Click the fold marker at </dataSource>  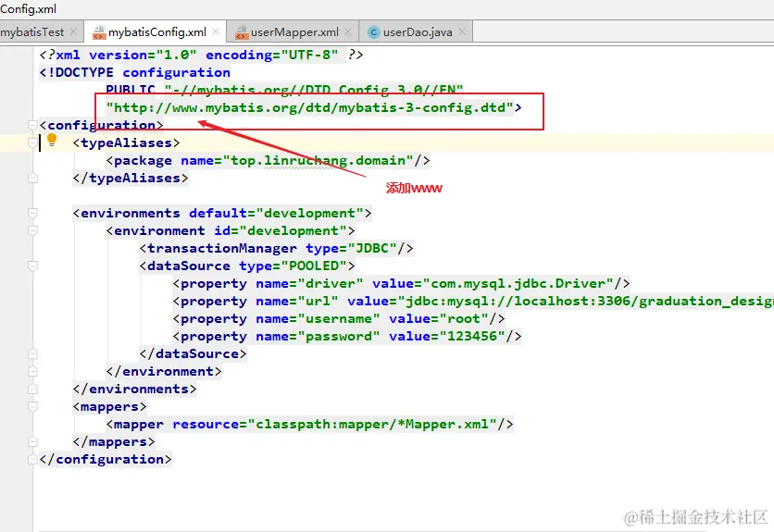[x=32, y=353]
